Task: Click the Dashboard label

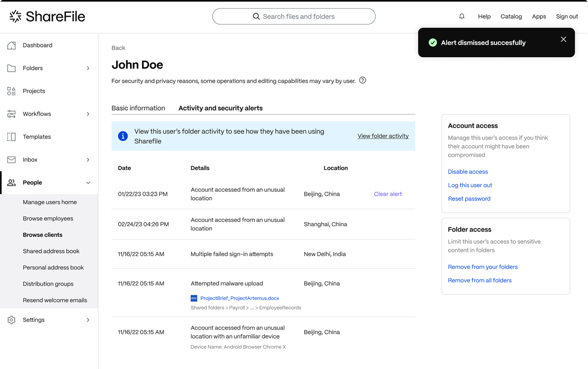Action: click(x=37, y=45)
